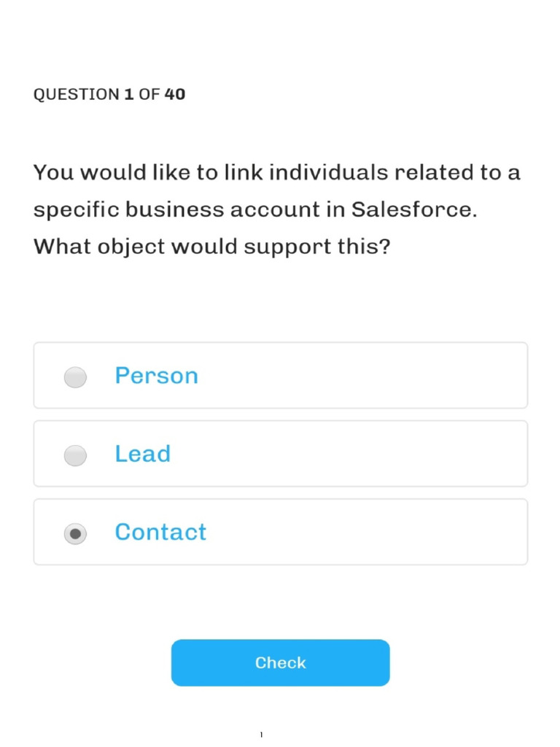
Task: Select the Person radio button
Action: [x=75, y=377]
